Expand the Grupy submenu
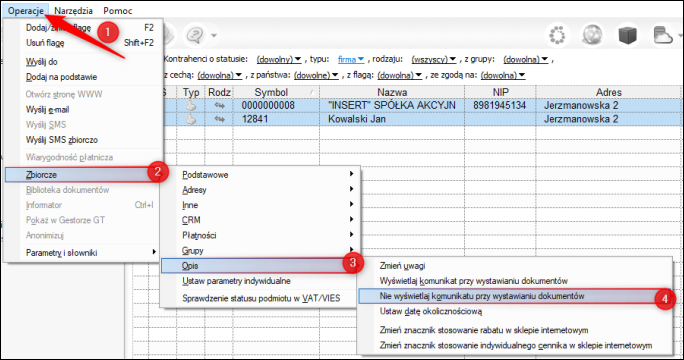 [260, 250]
